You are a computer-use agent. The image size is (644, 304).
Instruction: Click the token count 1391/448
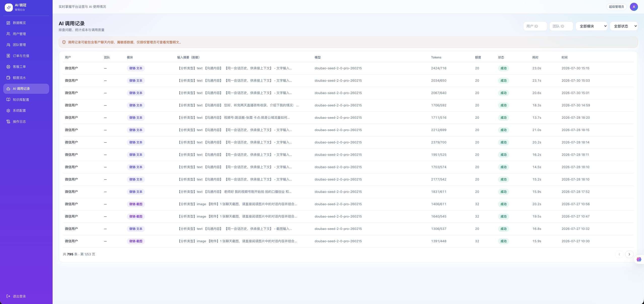tap(439, 241)
